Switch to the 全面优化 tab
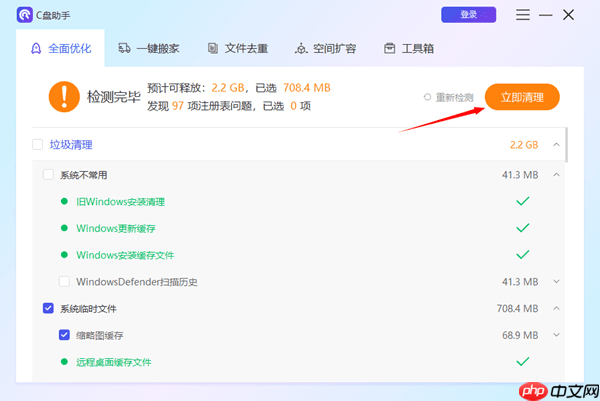This screenshot has height=401, width=600. coord(60,48)
